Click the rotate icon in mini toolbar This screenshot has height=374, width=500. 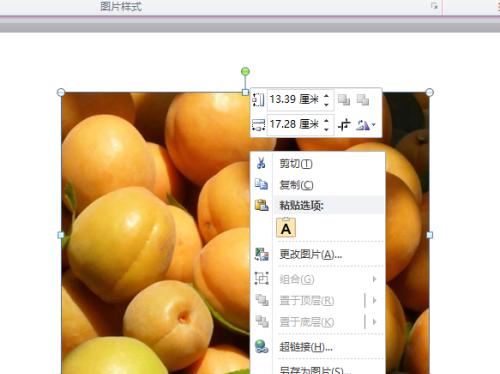[x=363, y=125]
